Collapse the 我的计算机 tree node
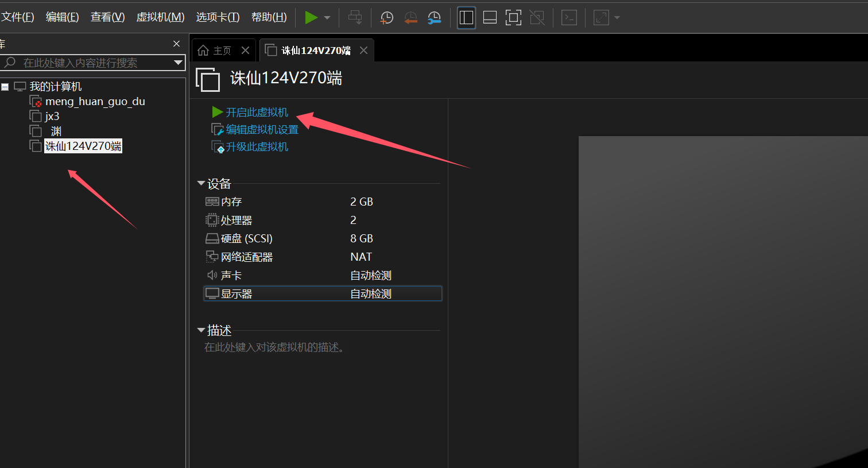 pos(5,87)
